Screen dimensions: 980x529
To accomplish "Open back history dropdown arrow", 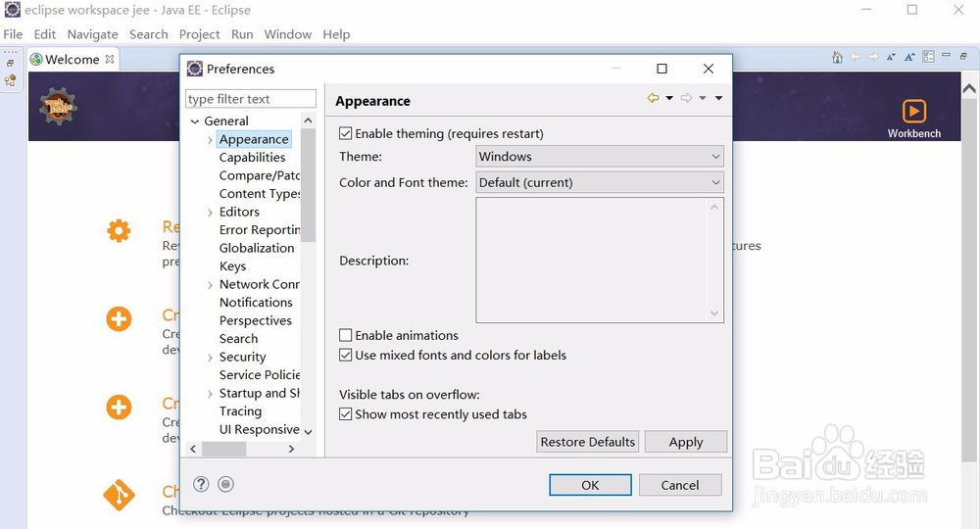I will (669, 98).
